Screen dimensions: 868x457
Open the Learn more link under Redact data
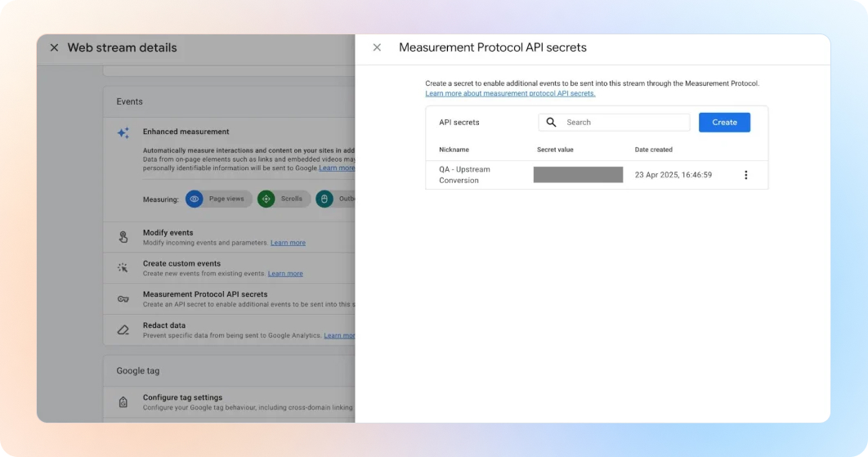339,336
